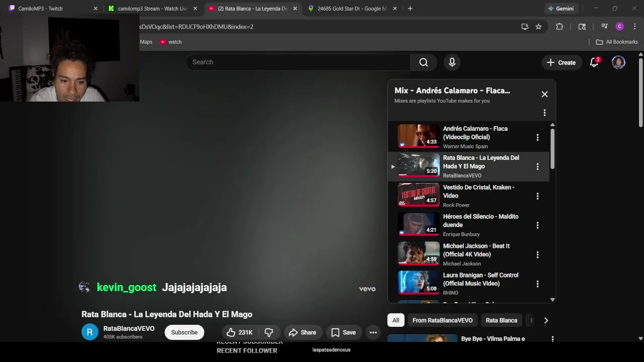The image size is (644, 362).
Task: Close the camilomp3 Stream tab
Action: 195,9
